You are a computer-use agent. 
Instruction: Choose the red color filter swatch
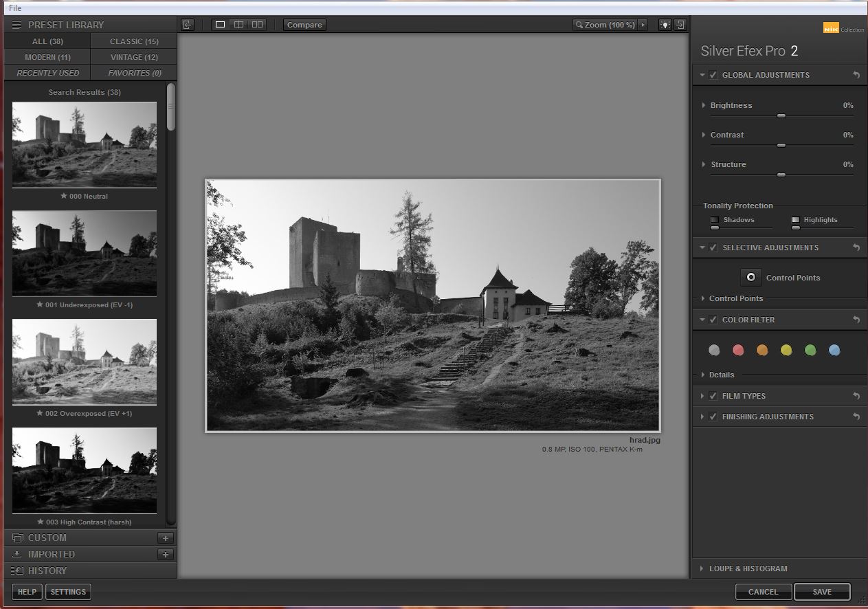coord(738,351)
